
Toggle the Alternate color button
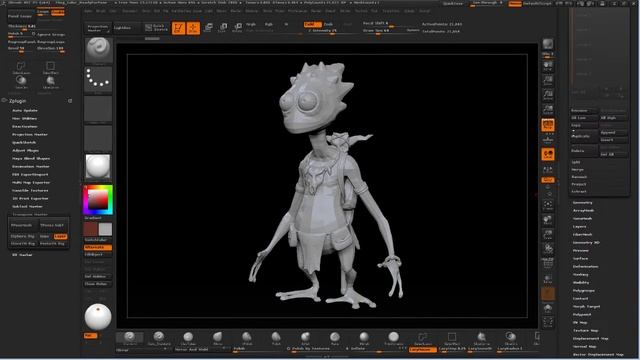click(98, 247)
